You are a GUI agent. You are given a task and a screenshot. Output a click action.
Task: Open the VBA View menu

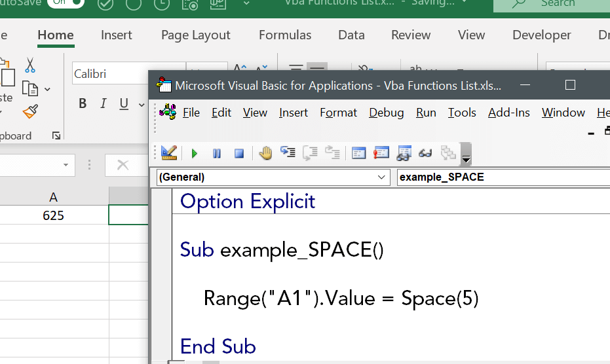tap(255, 113)
